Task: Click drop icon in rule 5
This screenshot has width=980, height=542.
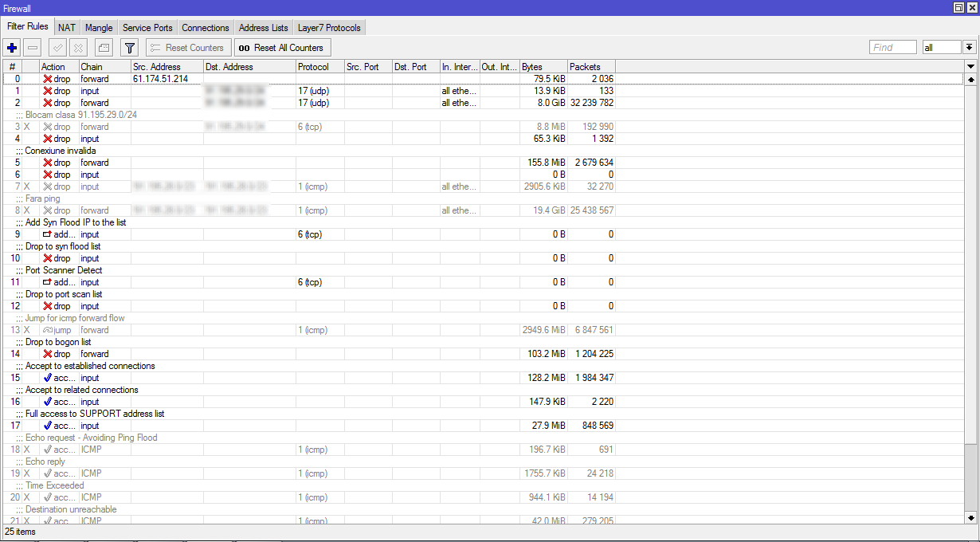Action: point(47,163)
